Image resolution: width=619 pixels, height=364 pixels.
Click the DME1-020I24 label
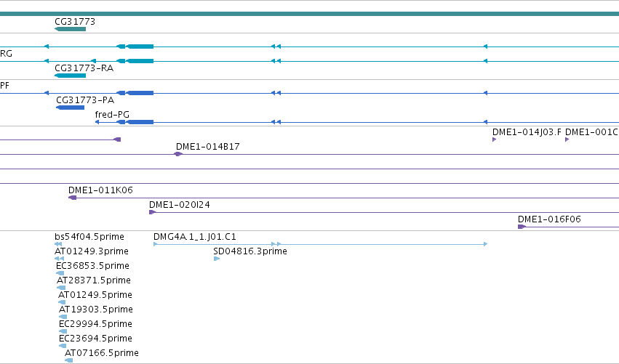pos(180,205)
